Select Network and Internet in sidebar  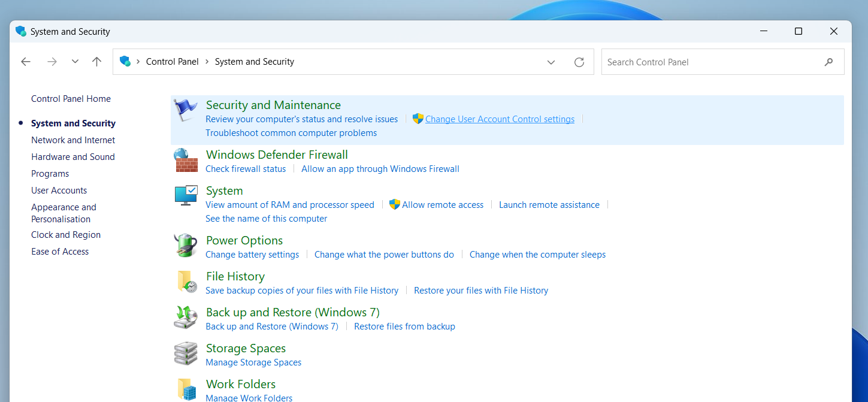point(73,140)
